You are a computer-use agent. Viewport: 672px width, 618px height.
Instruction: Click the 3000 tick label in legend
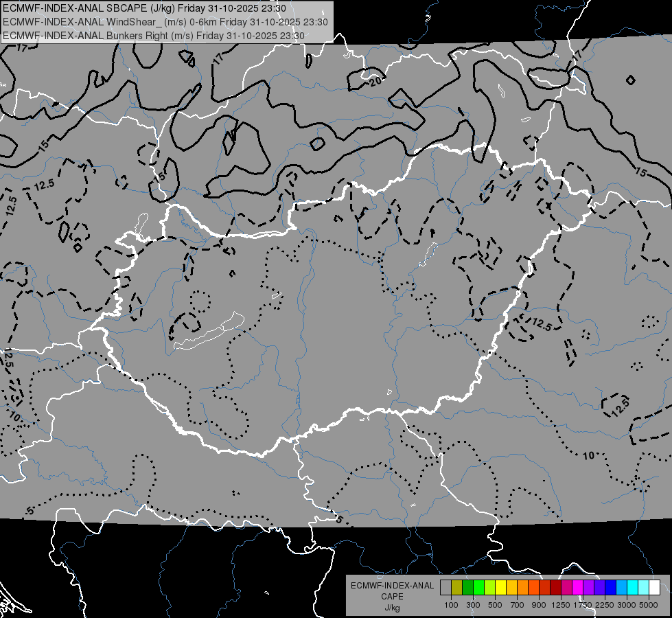(x=627, y=605)
